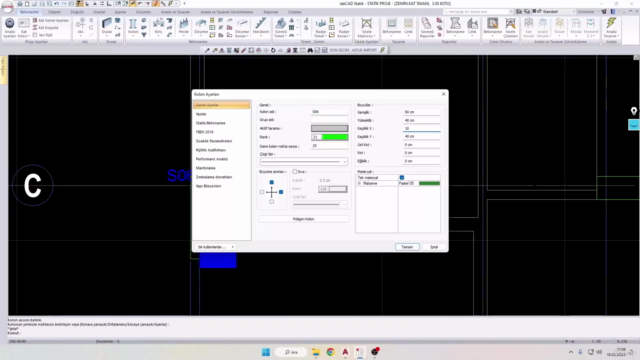Open File Explorer from the taskbar
Screen dimensions: 640x360
[316, 352]
